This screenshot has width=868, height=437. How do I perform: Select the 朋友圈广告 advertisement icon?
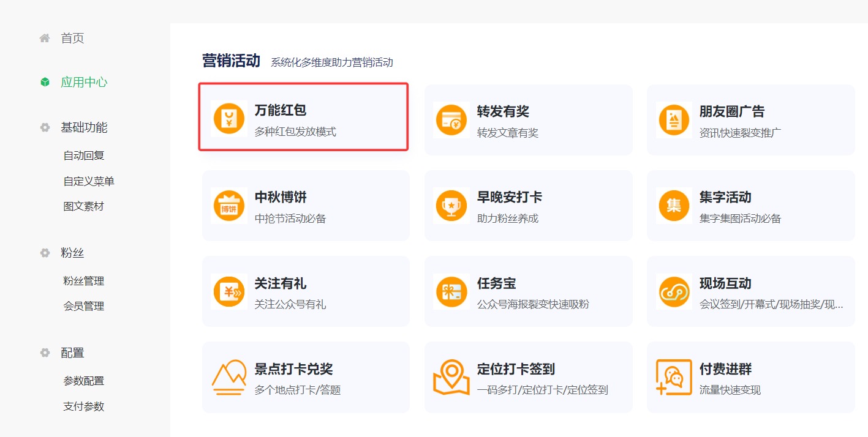673,119
